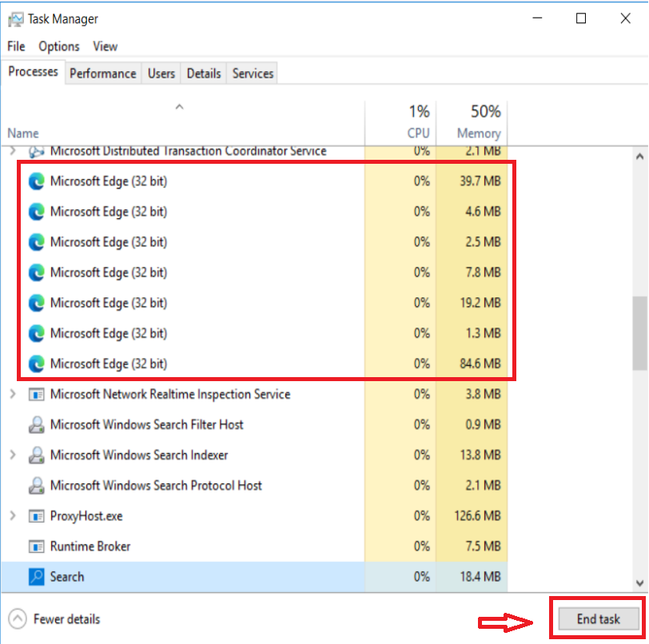Click the 3.8 MB memory value
Screen dimensions: 649x644
coord(483,395)
